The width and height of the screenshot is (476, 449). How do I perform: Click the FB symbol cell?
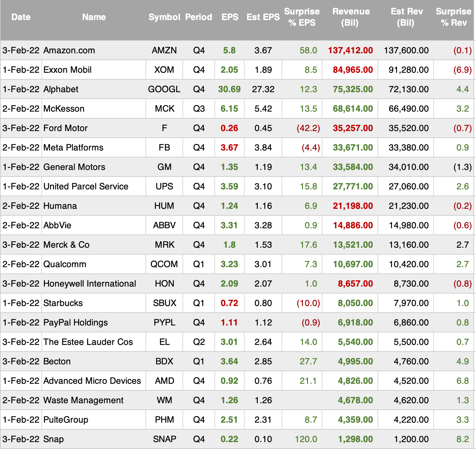pyautogui.click(x=164, y=147)
